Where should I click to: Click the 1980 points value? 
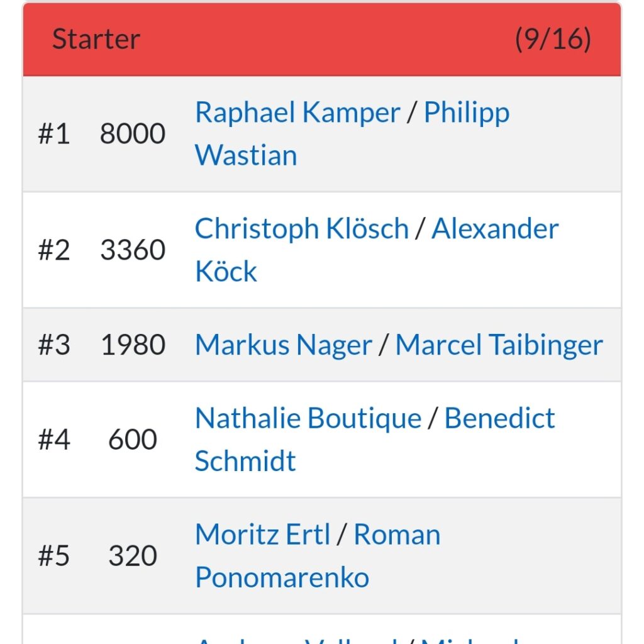click(133, 345)
